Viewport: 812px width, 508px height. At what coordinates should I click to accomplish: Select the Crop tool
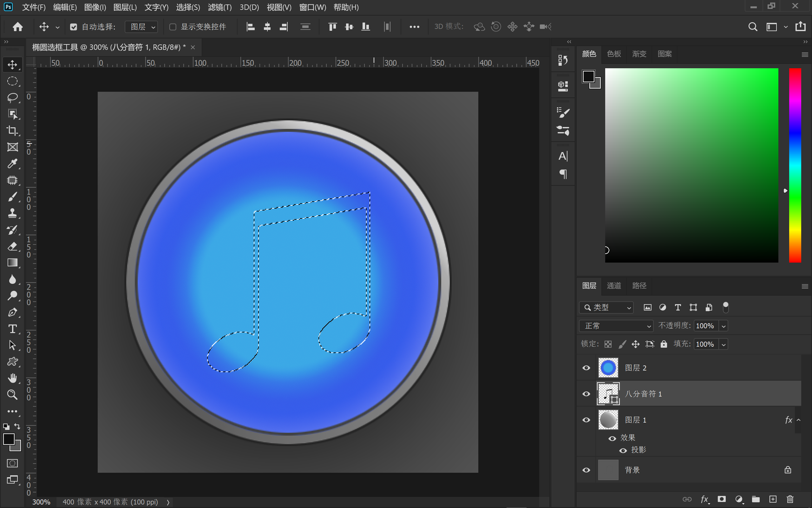(12, 130)
